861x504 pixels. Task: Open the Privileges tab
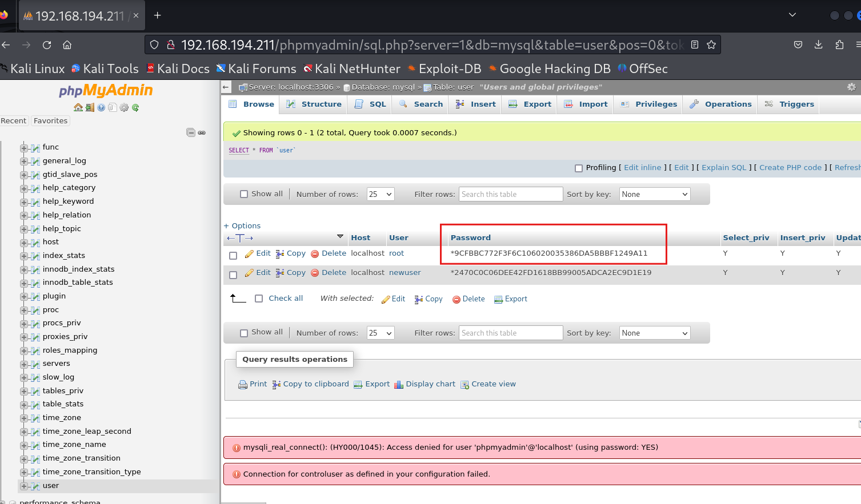(648, 104)
